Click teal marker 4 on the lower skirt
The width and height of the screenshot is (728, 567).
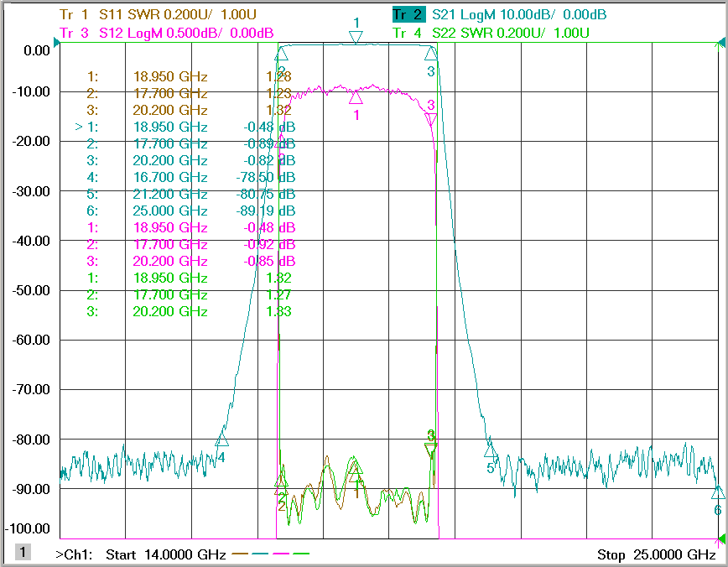click(222, 440)
